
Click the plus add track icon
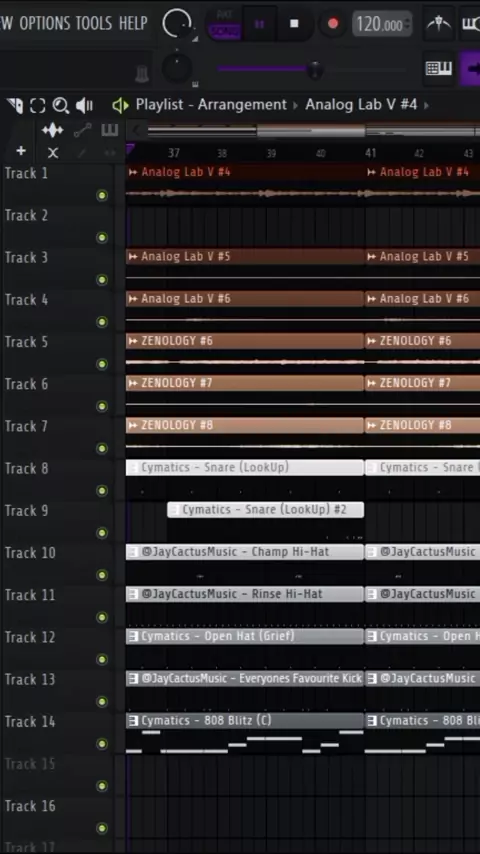click(21, 151)
